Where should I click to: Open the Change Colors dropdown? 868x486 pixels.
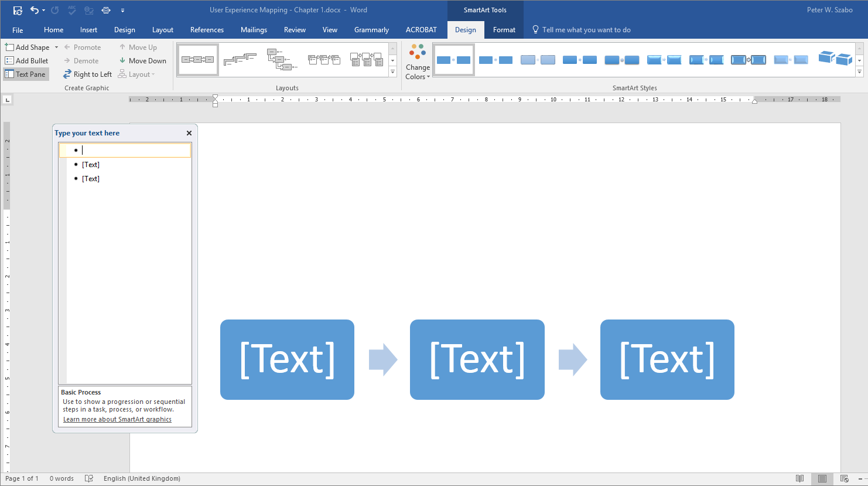418,62
